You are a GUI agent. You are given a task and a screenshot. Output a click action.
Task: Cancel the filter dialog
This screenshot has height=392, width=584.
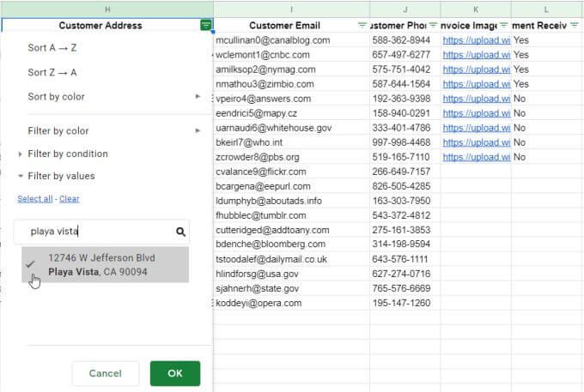tap(106, 373)
